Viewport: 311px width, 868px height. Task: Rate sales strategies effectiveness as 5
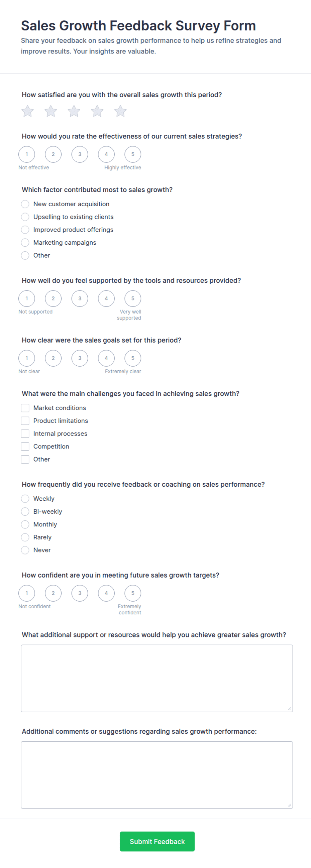click(133, 154)
